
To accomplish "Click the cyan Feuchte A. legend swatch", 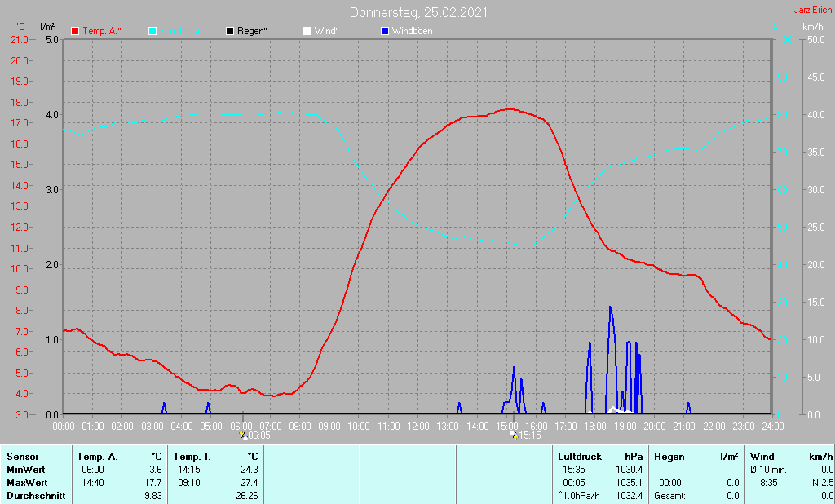I will (152, 32).
